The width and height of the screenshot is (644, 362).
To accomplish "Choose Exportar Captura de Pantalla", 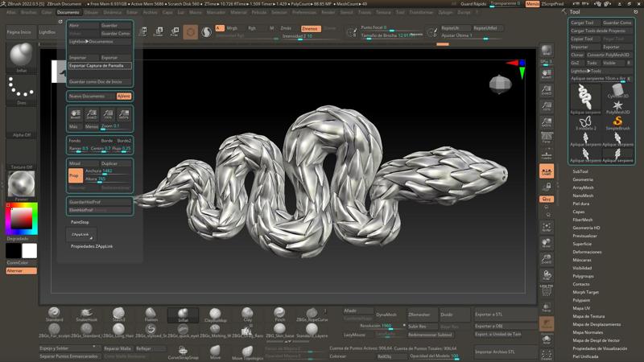I will click(x=100, y=66).
